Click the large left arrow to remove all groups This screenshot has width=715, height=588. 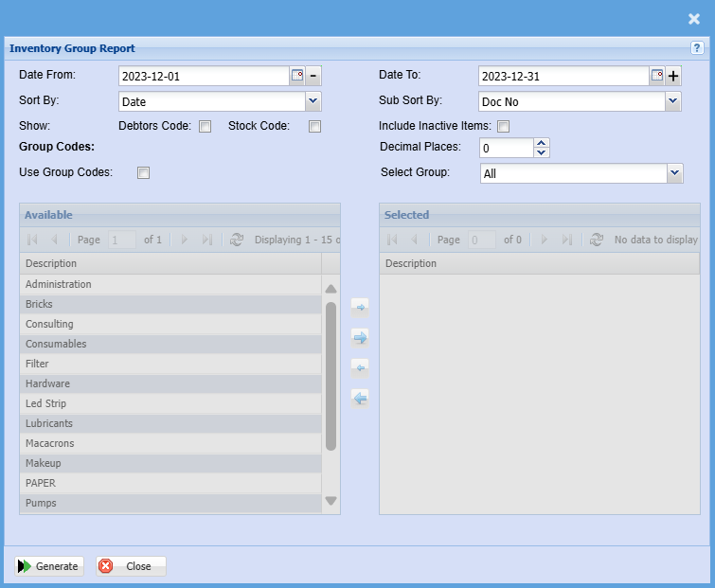(360, 399)
